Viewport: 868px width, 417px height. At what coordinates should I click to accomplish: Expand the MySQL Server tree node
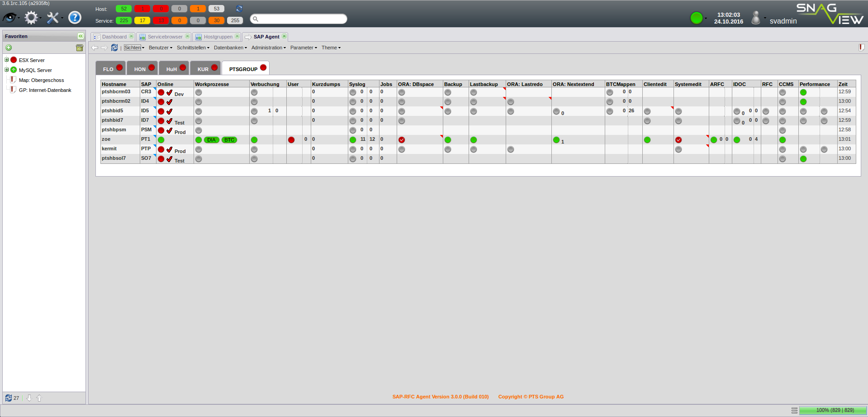(7, 70)
